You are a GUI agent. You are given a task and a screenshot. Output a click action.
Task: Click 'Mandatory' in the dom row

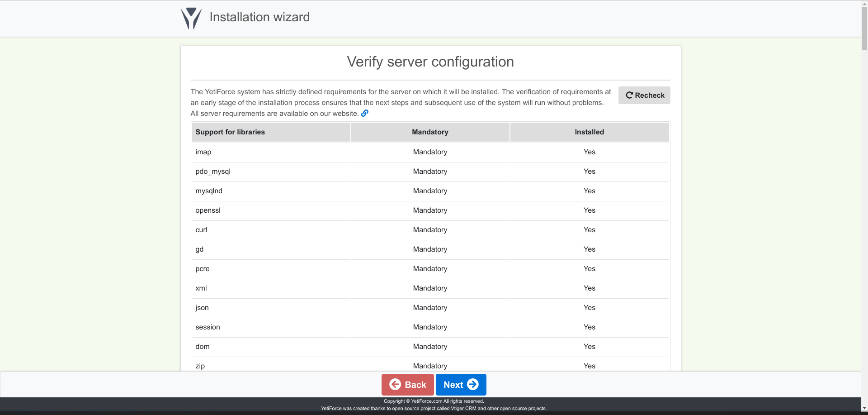(x=430, y=347)
